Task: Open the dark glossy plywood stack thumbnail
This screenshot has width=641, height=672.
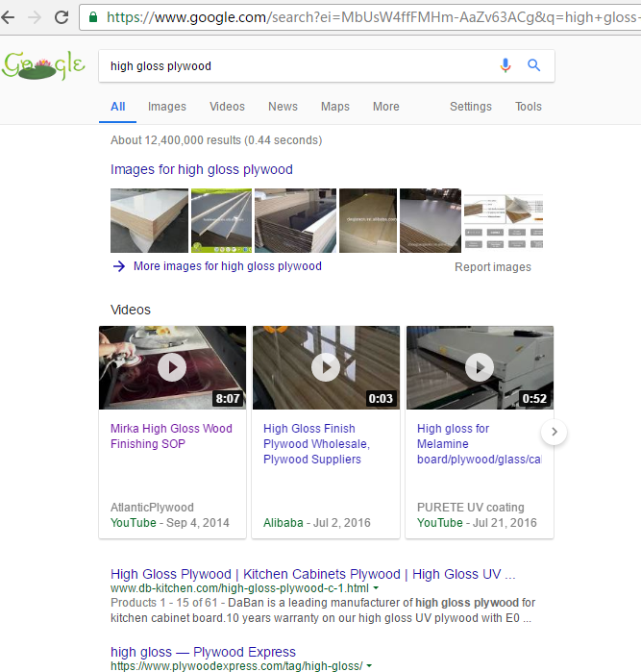Action: coord(296,221)
